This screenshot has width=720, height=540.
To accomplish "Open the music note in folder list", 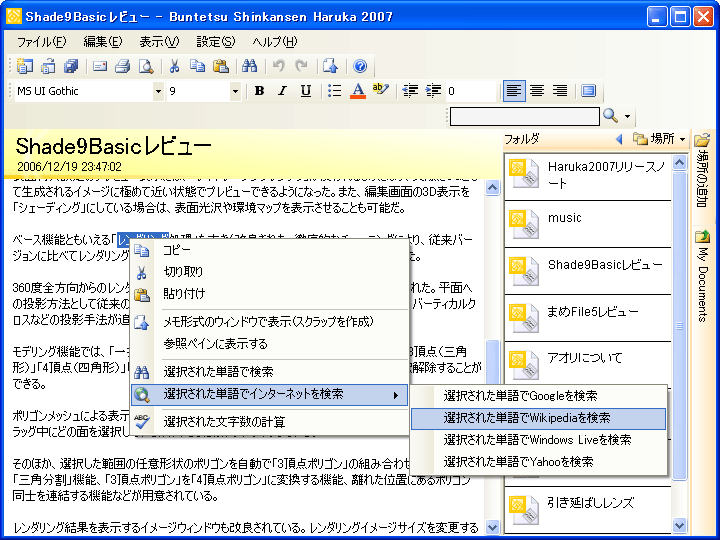I will point(588,224).
